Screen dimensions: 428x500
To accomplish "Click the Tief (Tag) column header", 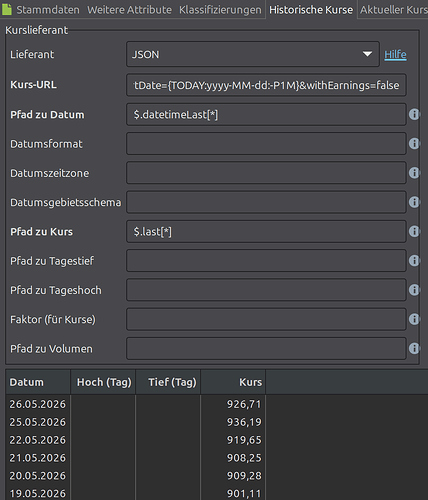I will click(168, 382).
